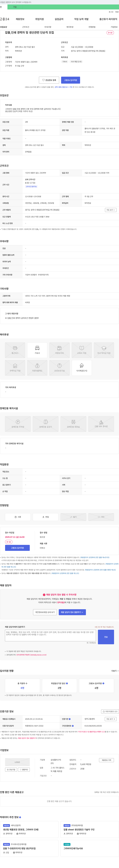Click info icon beside 빅데이터 추천 정보
The width and height of the screenshot is (119, 868).
click(x=20, y=817)
